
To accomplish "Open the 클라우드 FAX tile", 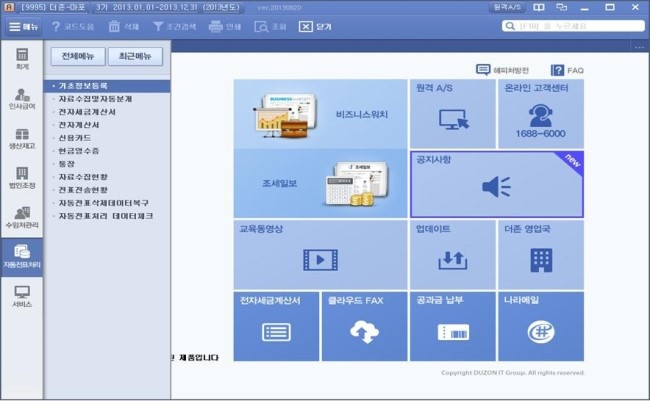I will tap(364, 326).
